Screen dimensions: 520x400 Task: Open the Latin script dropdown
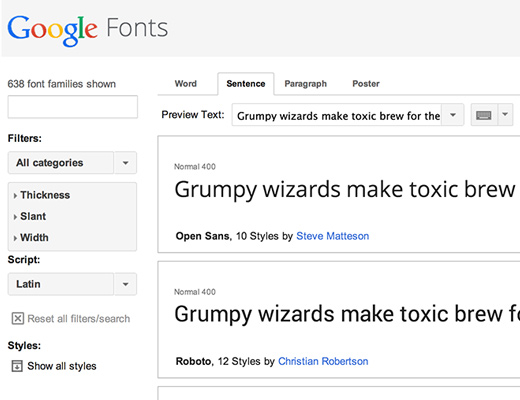tap(72, 284)
